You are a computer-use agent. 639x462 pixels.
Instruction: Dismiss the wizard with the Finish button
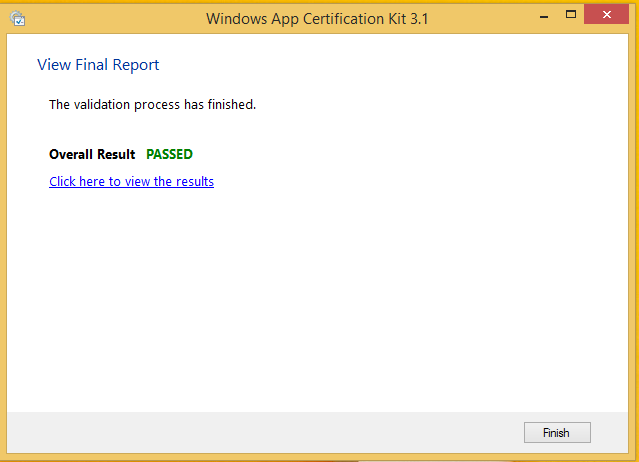tap(557, 432)
